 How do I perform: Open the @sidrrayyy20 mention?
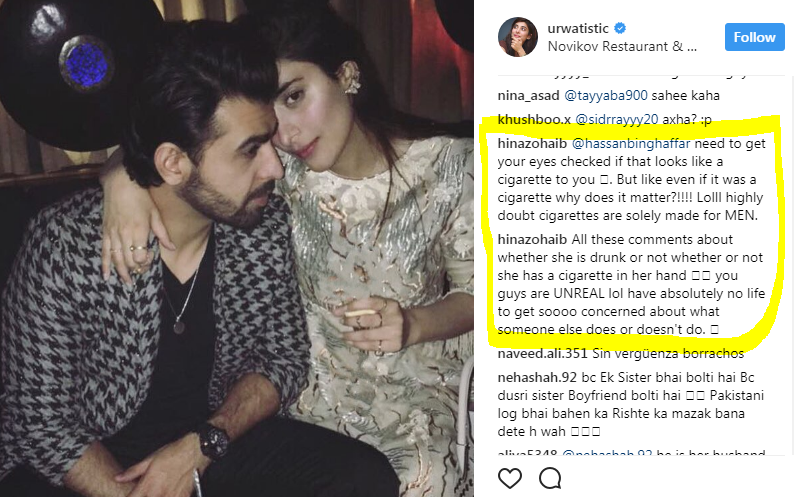coord(617,120)
